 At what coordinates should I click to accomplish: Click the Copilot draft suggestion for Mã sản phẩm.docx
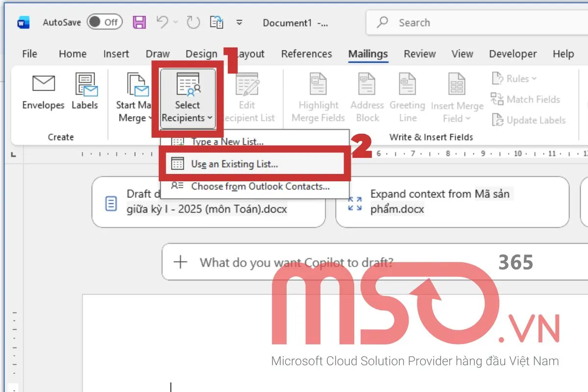(x=451, y=201)
